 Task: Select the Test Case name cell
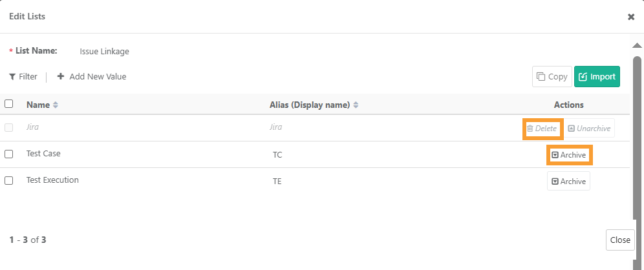(44, 154)
